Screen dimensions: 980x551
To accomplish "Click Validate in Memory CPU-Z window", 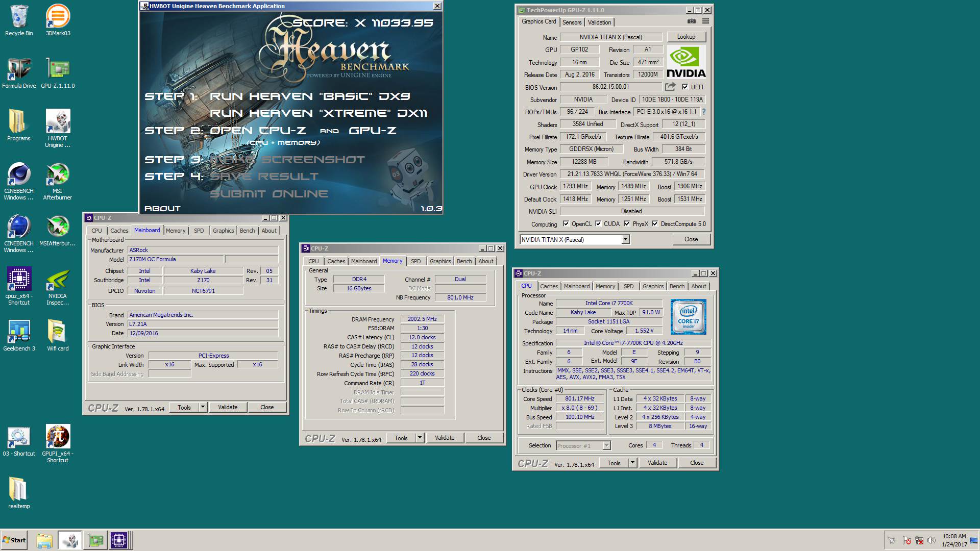I will coord(445,438).
